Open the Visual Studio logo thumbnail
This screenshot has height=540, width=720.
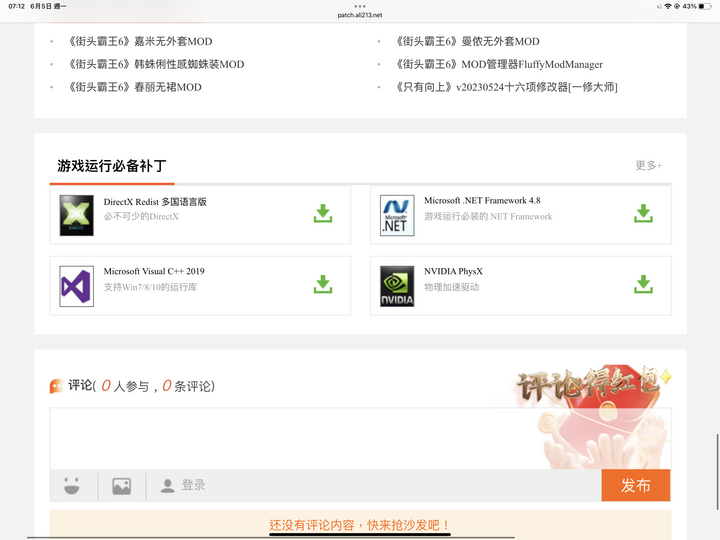(77, 286)
